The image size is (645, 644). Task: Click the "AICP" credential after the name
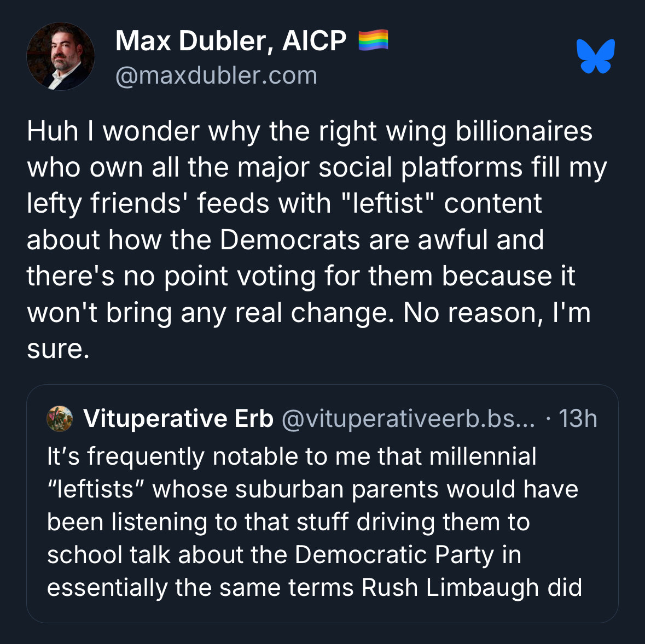(x=314, y=41)
